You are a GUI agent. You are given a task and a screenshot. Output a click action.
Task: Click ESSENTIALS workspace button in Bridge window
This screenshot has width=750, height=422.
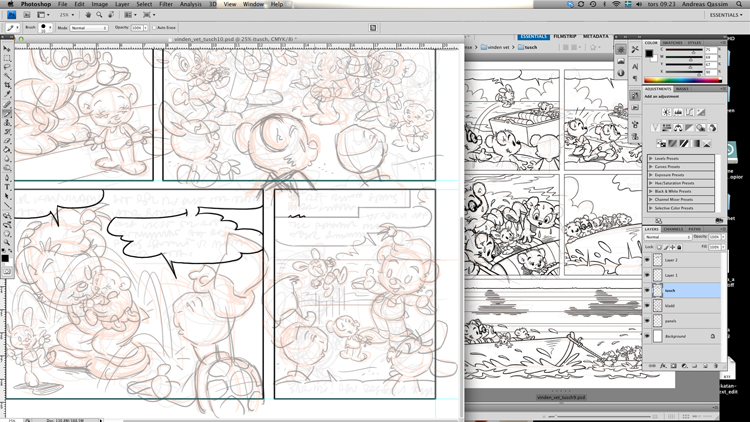click(533, 36)
